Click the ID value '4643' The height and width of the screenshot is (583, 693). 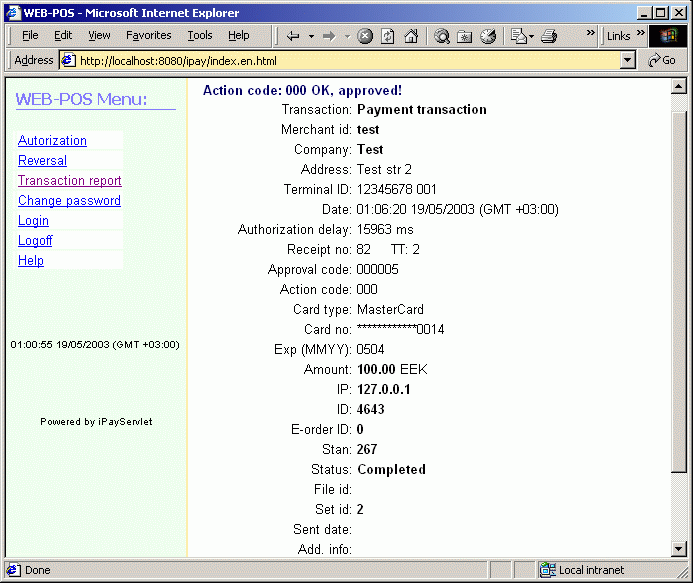370,409
